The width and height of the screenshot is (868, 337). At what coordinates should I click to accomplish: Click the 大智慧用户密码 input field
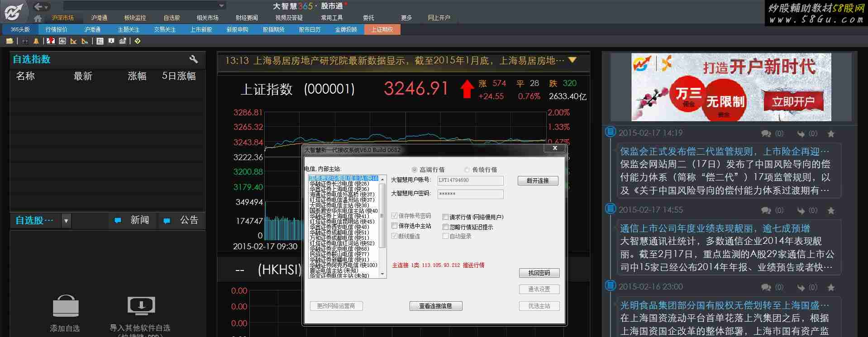pos(470,194)
